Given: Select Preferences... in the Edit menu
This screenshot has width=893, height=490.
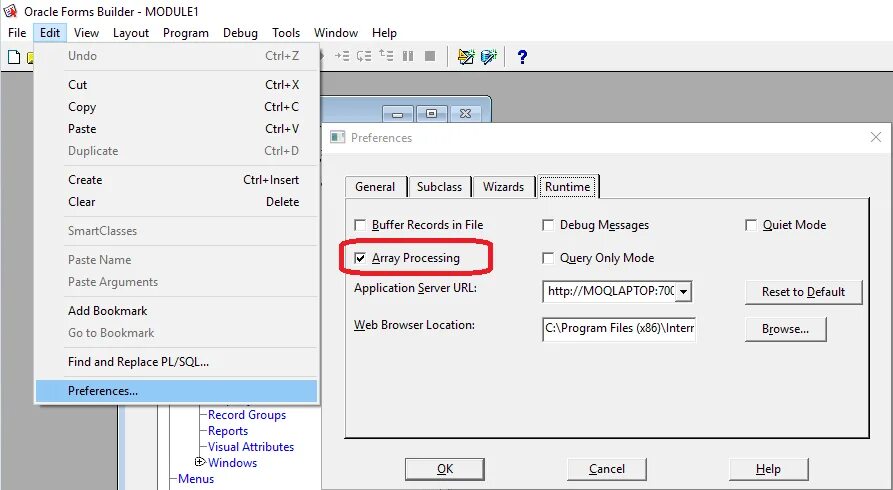Looking at the screenshot, I should 177,391.
